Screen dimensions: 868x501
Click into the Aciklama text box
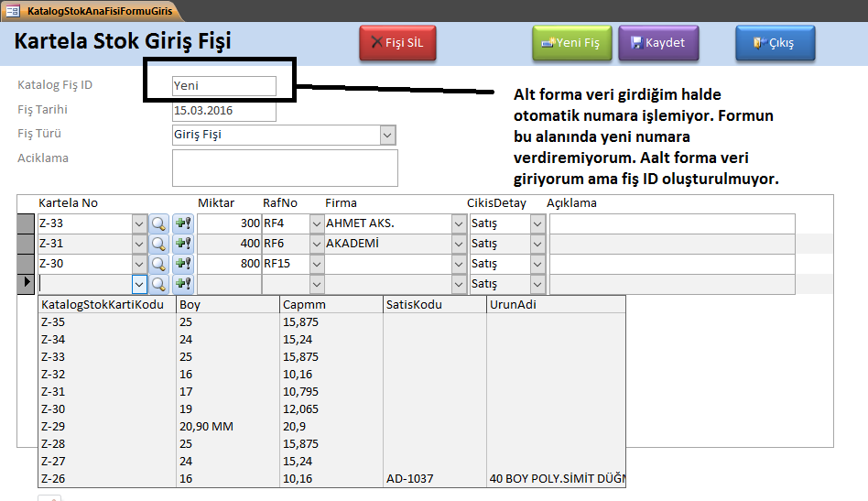click(x=285, y=168)
